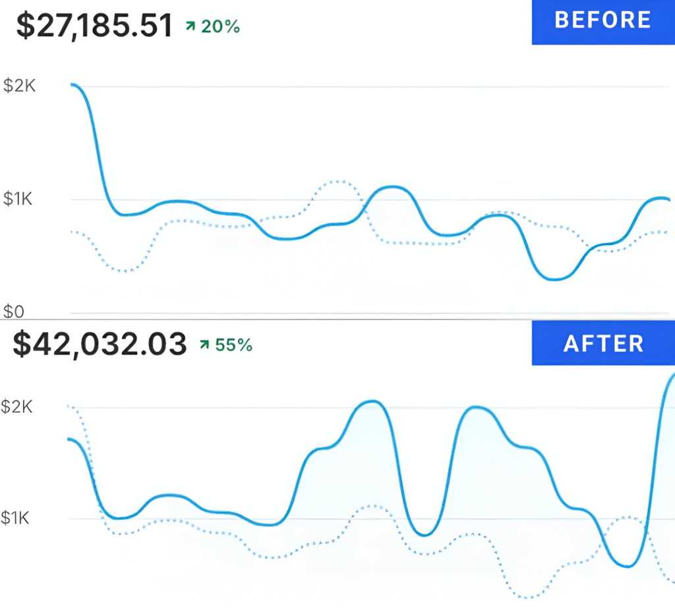
Task: Click the $1K axis label in Before chart
Action: coord(18,199)
